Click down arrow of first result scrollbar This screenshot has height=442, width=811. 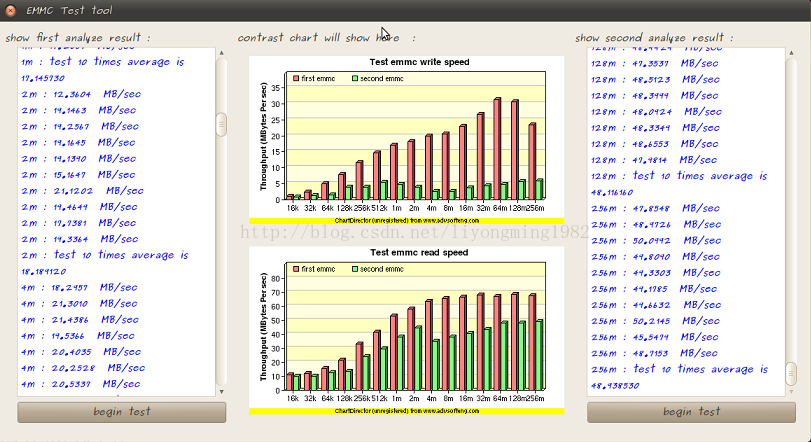(x=221, y=391)
